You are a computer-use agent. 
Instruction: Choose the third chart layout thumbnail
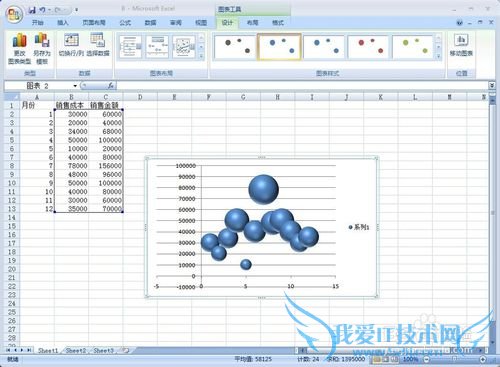click(x=184, y=47)
